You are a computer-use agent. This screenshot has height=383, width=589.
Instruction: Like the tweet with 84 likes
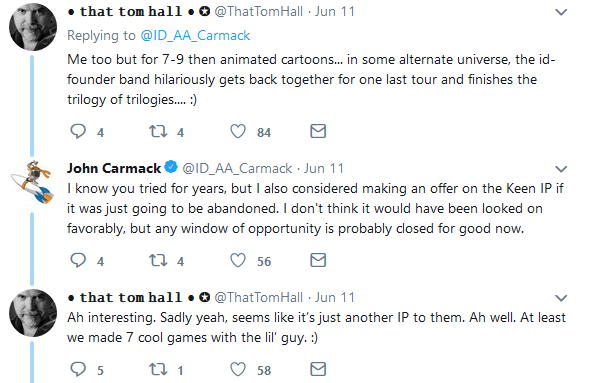(x=238, y=131)
